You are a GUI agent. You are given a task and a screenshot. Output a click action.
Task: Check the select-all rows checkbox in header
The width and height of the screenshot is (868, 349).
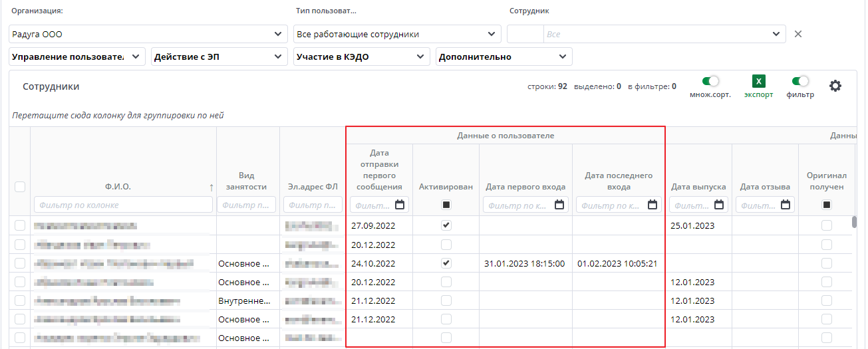pos(20,187)
